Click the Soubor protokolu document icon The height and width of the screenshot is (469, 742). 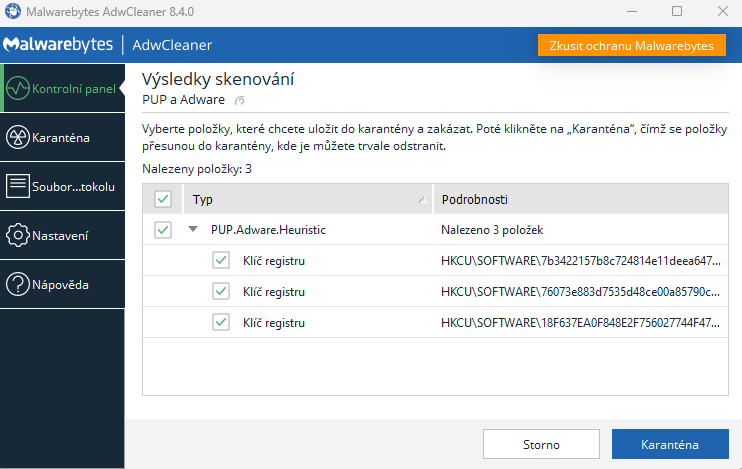click(18, 186)
